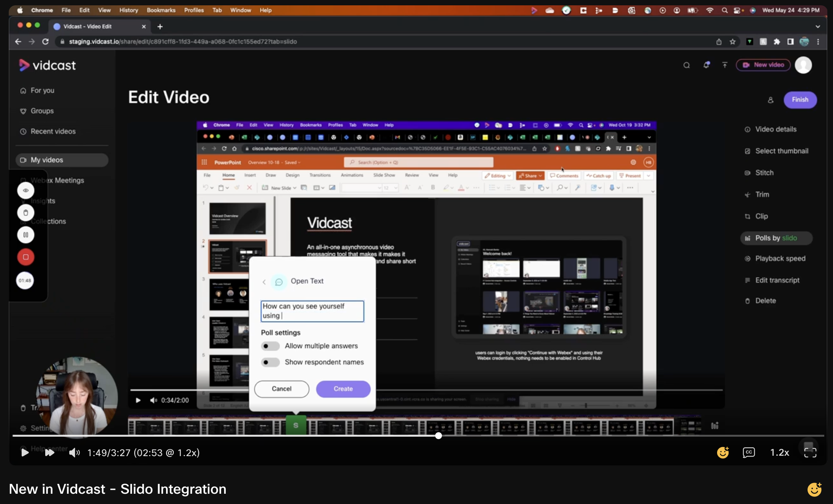Click the recorder eye preview button

click(x=25, y=190)
